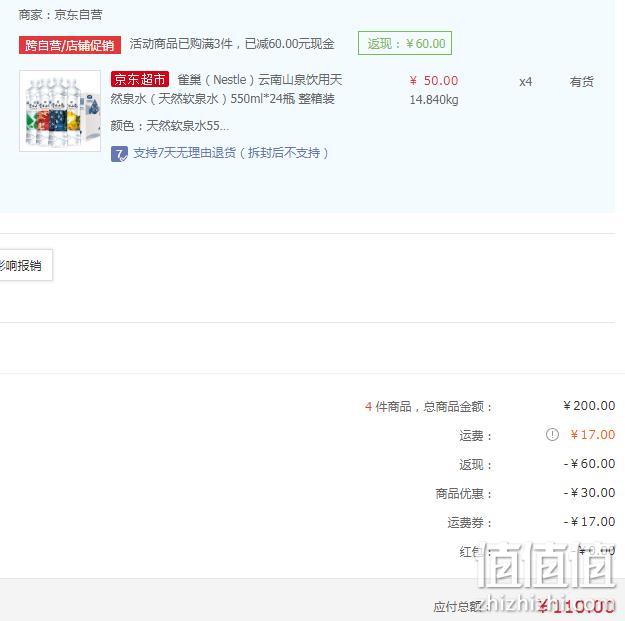This screenshot has width=625, height=621.
Task: Select the 7-day return policy icon
Action: (119, 154)
